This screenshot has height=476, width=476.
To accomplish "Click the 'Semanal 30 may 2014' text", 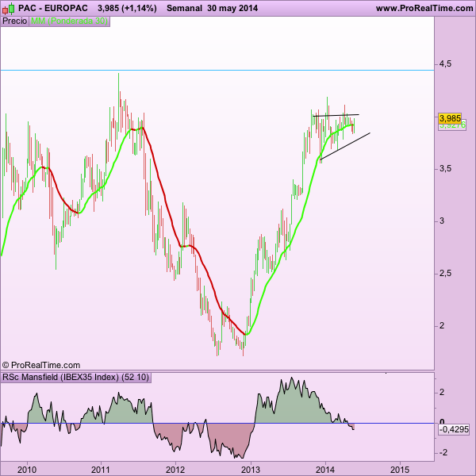I will point(212,8).
